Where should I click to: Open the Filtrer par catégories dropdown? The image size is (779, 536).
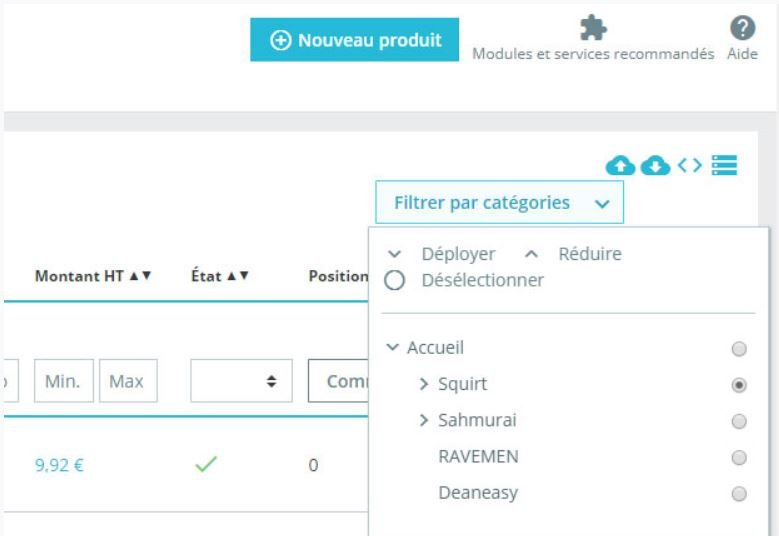point(500,203)
